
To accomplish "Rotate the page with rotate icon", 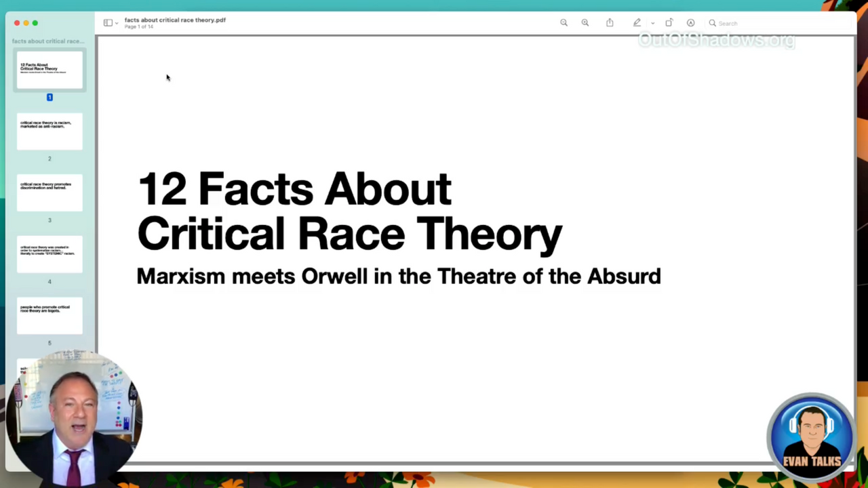I will pyautogui.click(x=669, y=23).
